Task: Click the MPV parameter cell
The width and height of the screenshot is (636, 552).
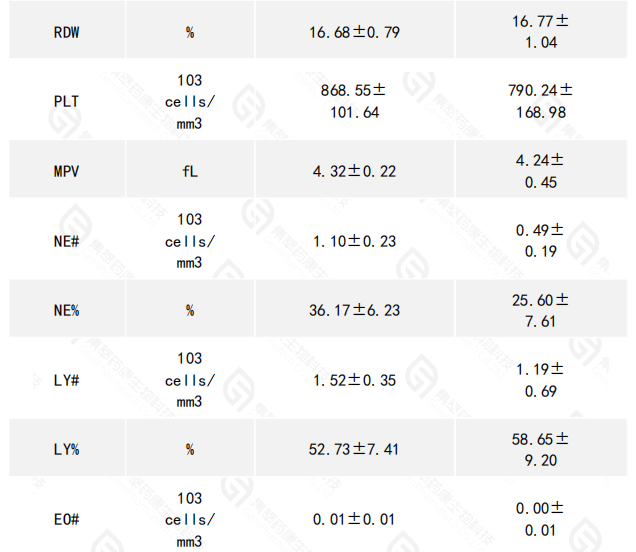Action: click(x=66, y=171)
